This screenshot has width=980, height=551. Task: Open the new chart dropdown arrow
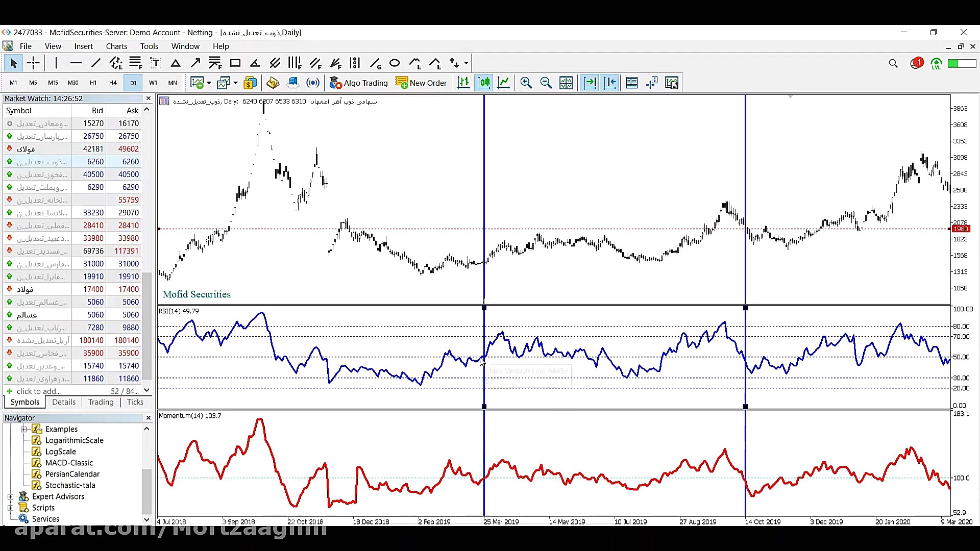(209, 83)
